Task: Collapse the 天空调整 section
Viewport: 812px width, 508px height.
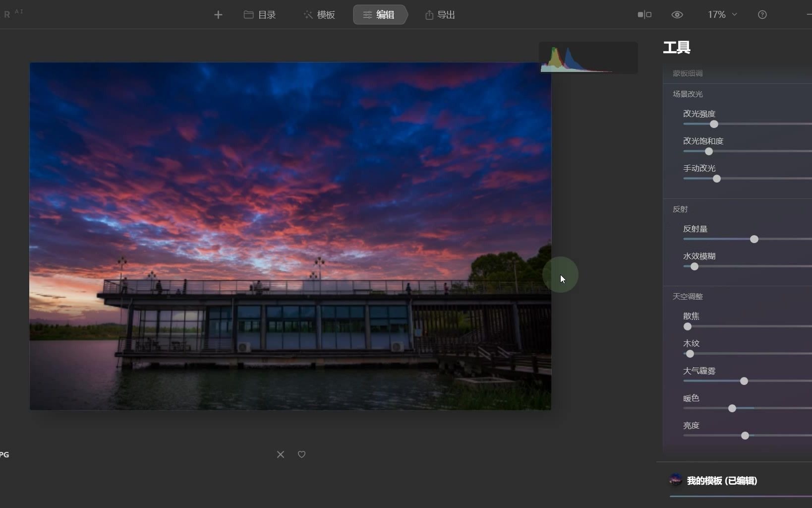Action: pos(688,296)
